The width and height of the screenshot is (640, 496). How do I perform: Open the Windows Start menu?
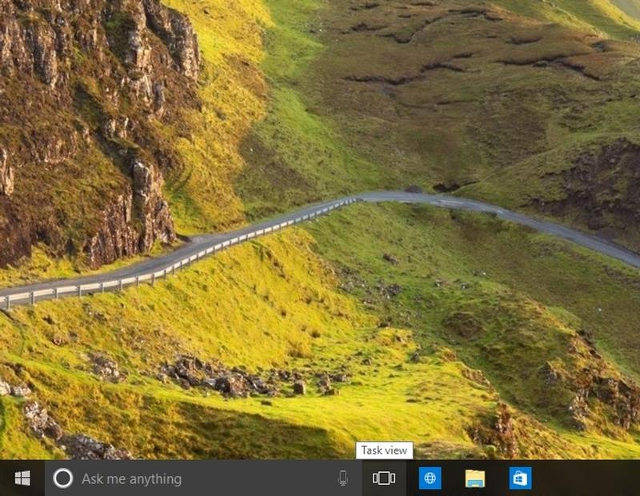pos(22,478)
